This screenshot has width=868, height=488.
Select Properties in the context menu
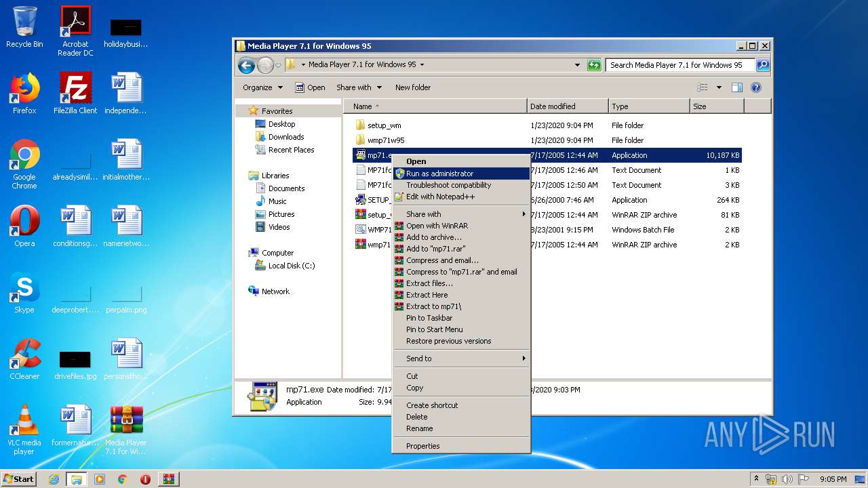tap(461, 446)
